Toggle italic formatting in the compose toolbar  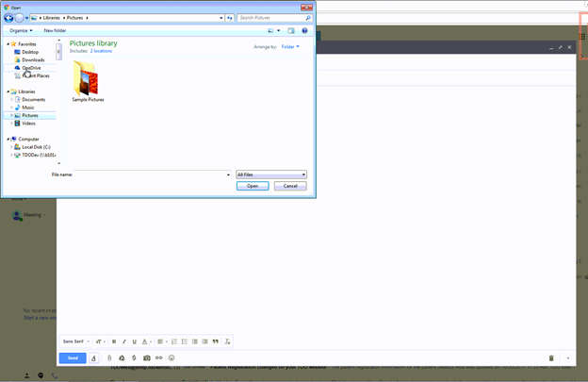point(123,341)
